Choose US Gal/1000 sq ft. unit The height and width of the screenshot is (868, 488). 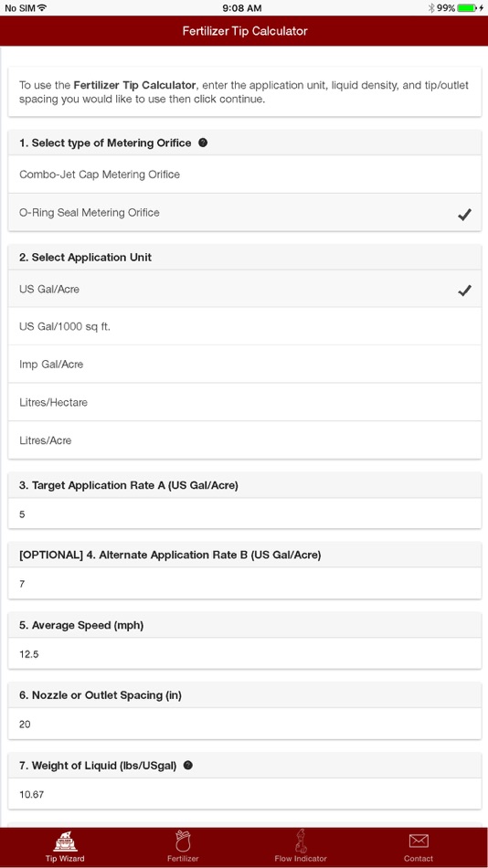(244, 326)
